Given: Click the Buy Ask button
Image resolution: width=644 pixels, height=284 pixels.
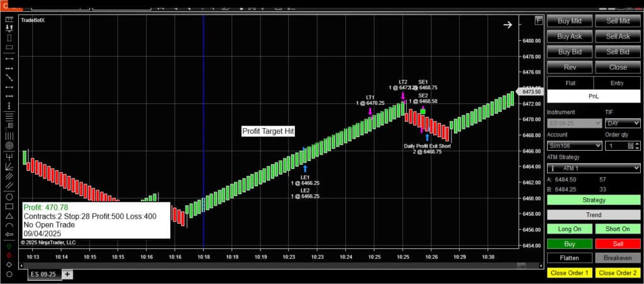Looking at the screenshot, I should [570, 36].
